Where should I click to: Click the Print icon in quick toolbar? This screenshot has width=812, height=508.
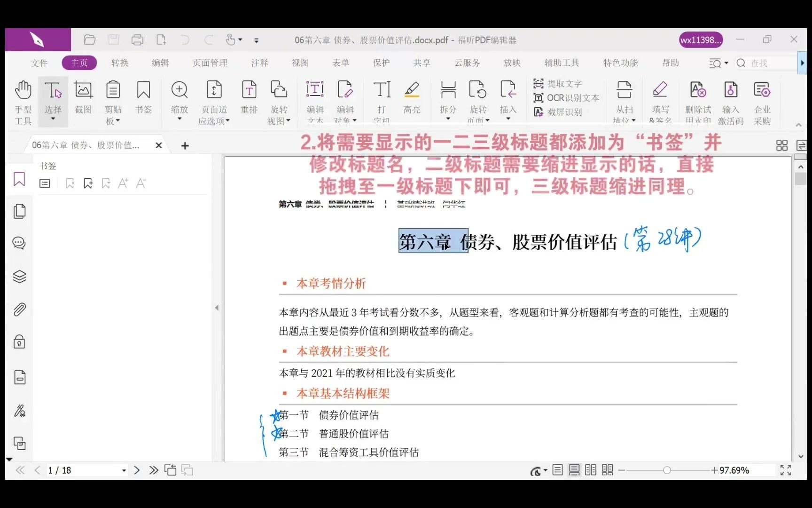point(137,40)
